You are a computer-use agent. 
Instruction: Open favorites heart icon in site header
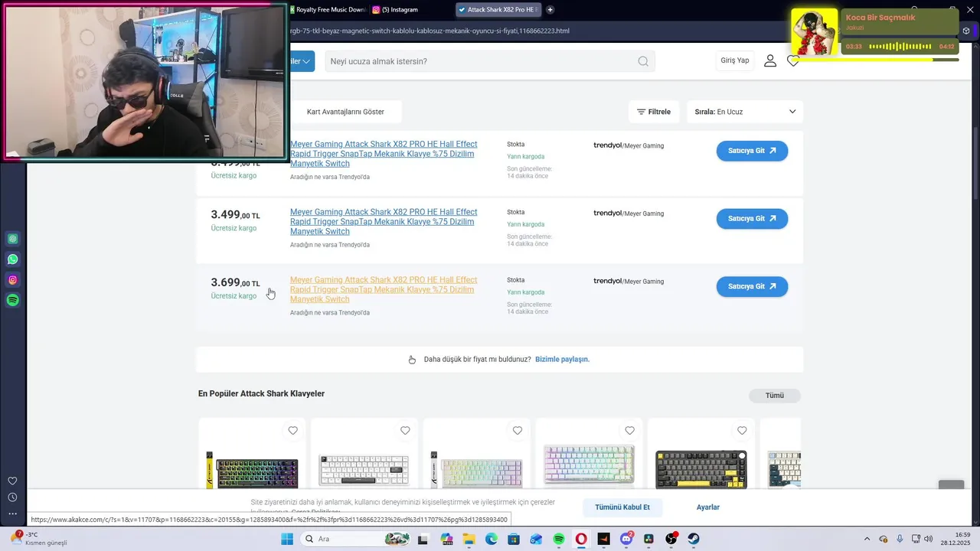tap(793, 60)
